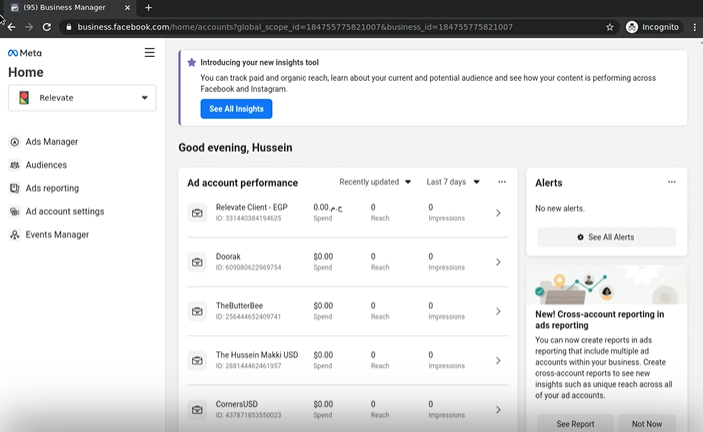Reload the page with the refresh icon
This screenshot has width=703, height=432.
(x=47, y=27)
